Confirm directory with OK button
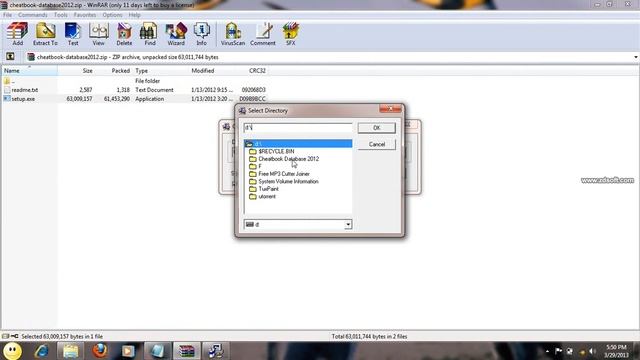640x360 pixels. click(376, 128)
